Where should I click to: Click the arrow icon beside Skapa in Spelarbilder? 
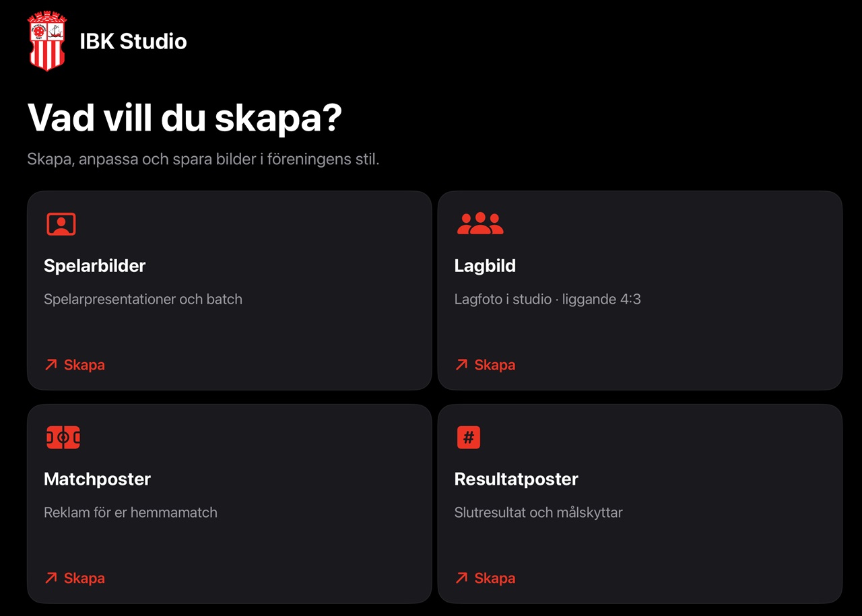51,365
